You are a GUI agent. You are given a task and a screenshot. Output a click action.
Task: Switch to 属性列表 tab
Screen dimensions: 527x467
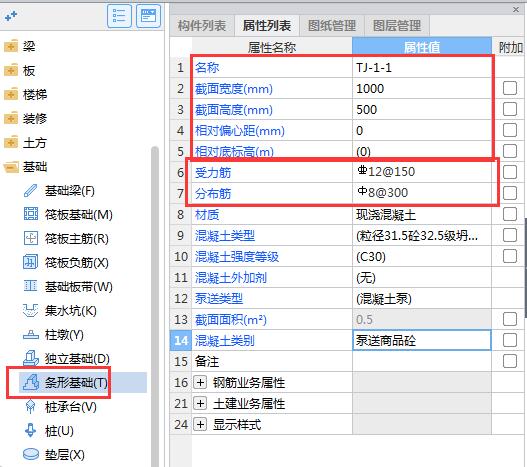267,26
